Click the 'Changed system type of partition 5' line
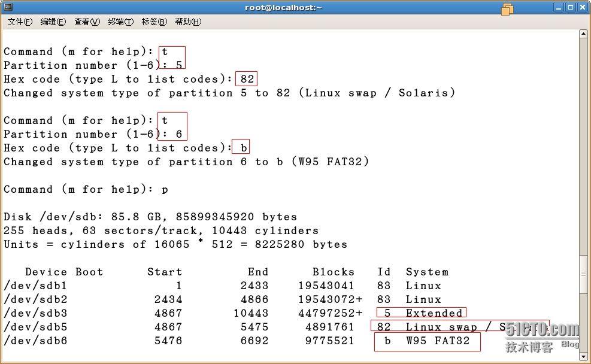Image resolution: width=591 pixels, height=364 pixels. click(229, 93)
